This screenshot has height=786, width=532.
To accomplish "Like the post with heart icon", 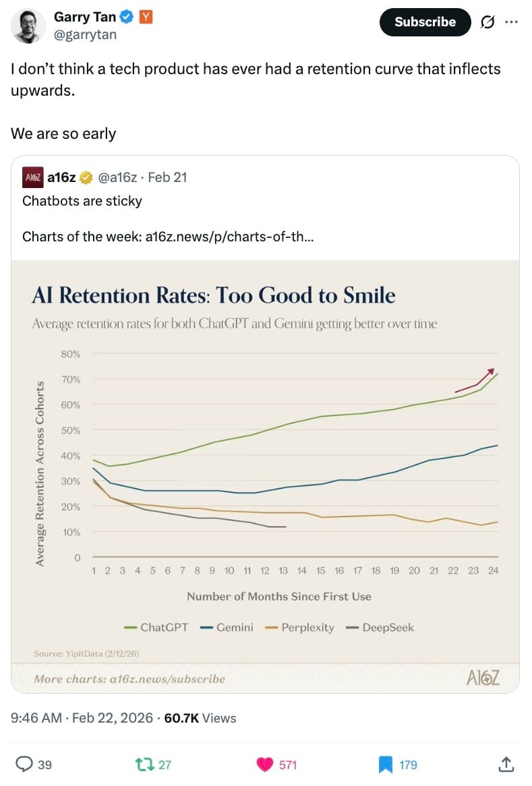I will tap(263, 764).
